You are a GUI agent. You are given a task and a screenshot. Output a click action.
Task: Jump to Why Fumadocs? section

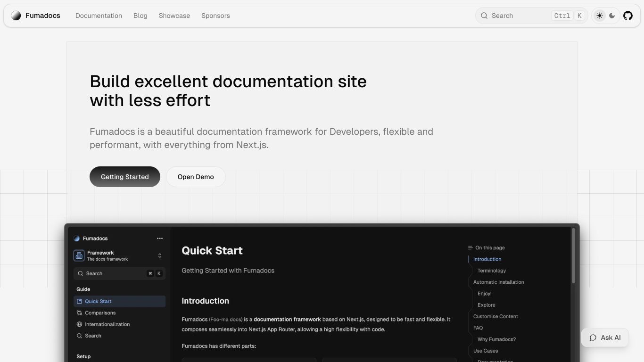pyautogui.click(x=496, y=339)
